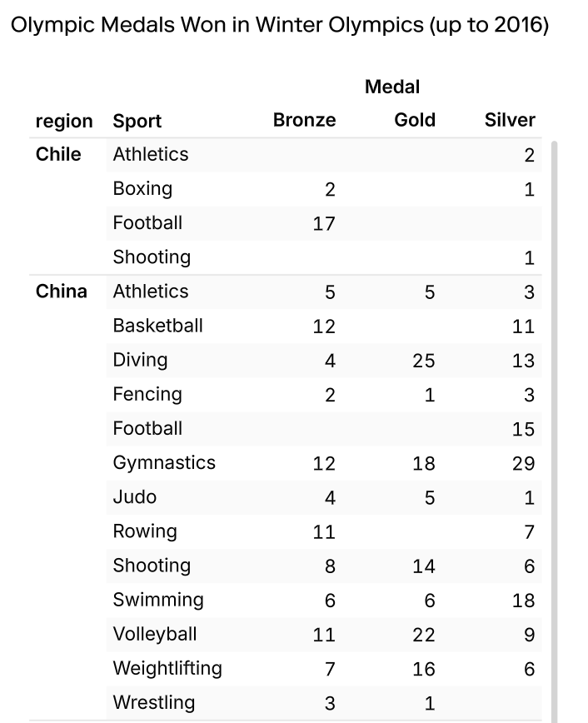Select the Basketball row label
Image resolution: width=588 pixels, height=723 pixels.
157,326
